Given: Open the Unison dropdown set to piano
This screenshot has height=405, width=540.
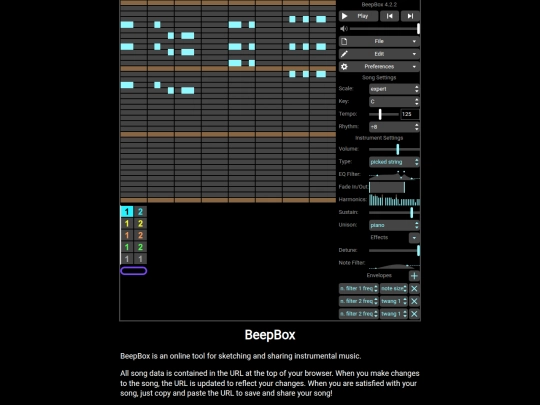Looking at the screenshot, I should click(x=394, y=225).
